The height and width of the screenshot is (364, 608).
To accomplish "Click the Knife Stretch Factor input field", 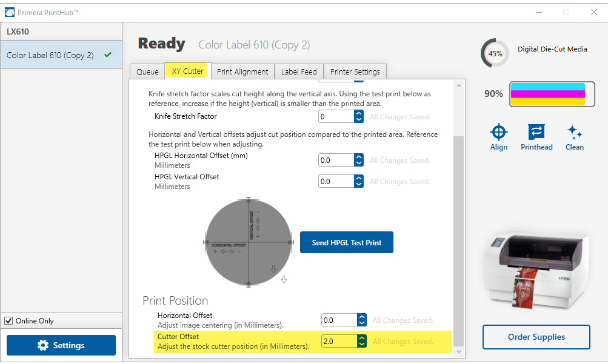I will point(336,116).
